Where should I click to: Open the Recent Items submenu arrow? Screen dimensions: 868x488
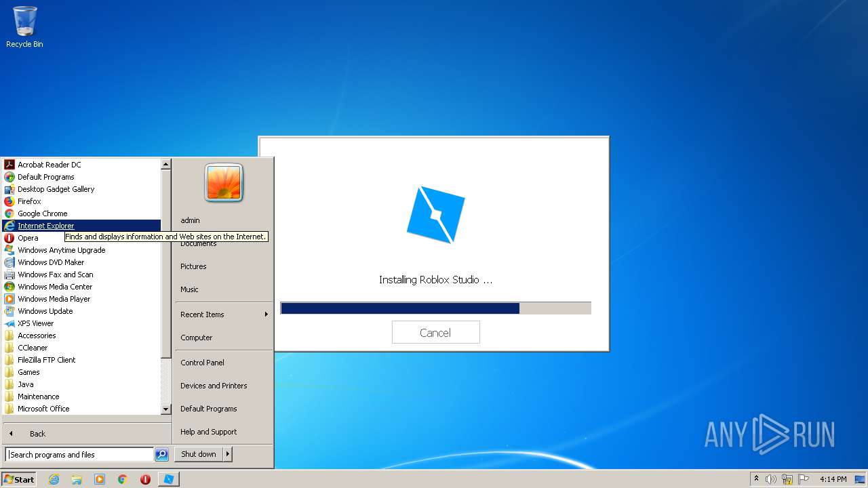266,314
